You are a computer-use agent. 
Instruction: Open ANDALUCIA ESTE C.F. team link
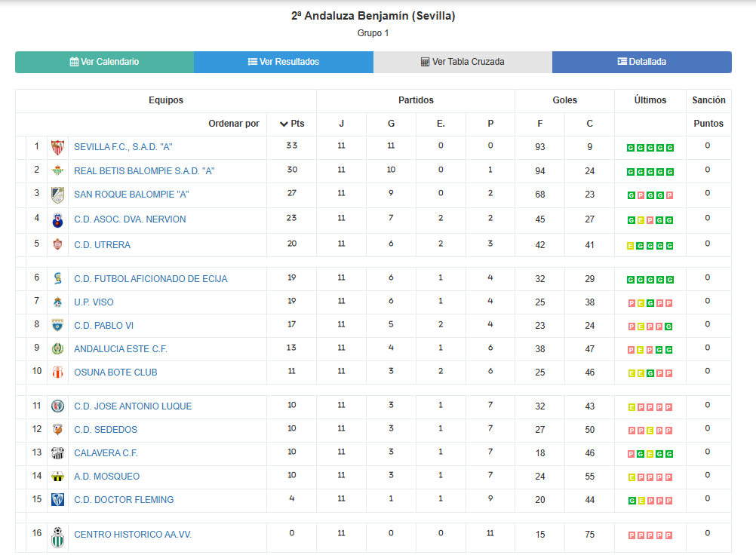click(x=121, y=349)
